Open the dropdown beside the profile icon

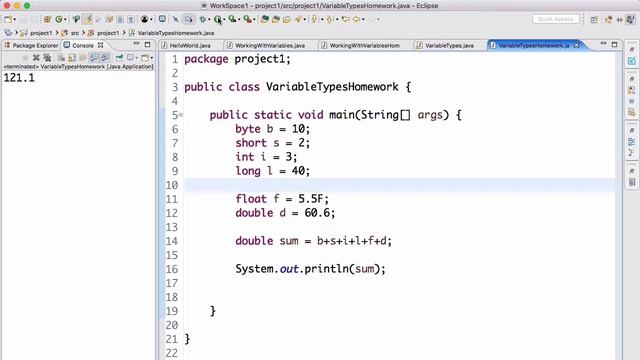pos(151,20)
